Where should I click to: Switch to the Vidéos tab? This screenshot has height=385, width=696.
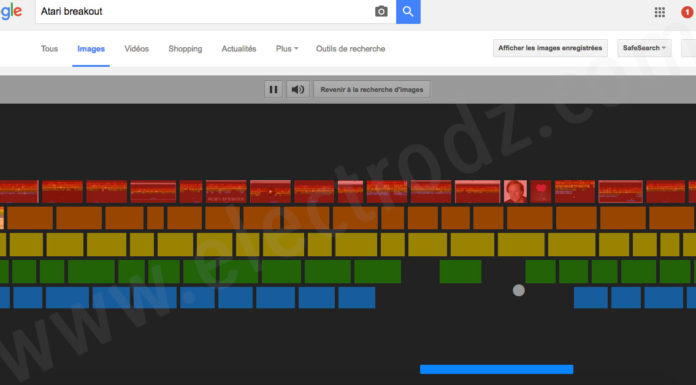136,49
